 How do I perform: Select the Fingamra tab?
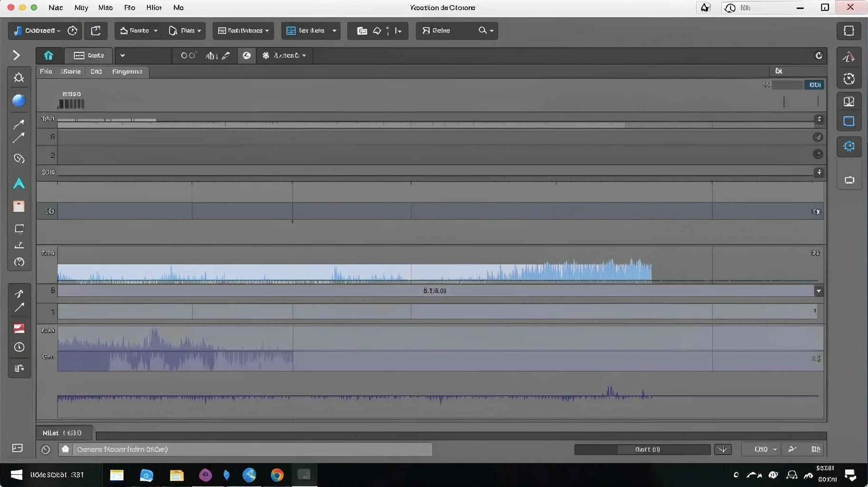pos(127,71)
